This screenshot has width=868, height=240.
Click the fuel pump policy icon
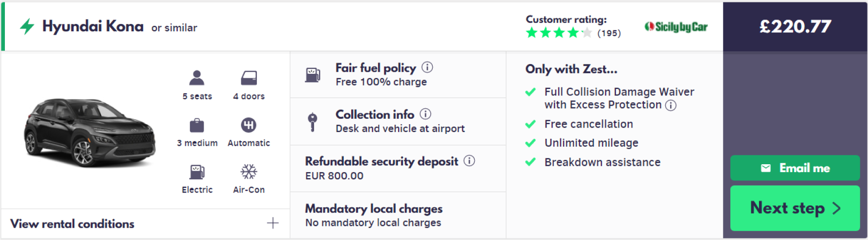313,75
